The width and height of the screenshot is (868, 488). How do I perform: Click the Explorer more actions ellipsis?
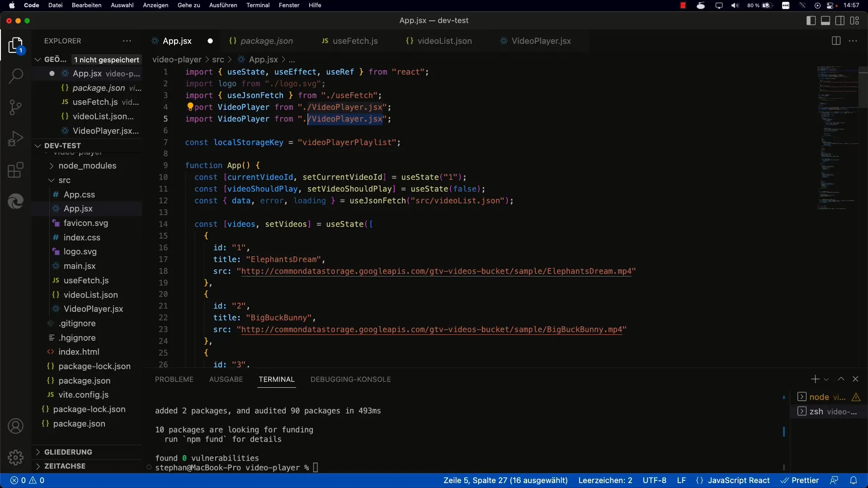[x=127, y=41]
